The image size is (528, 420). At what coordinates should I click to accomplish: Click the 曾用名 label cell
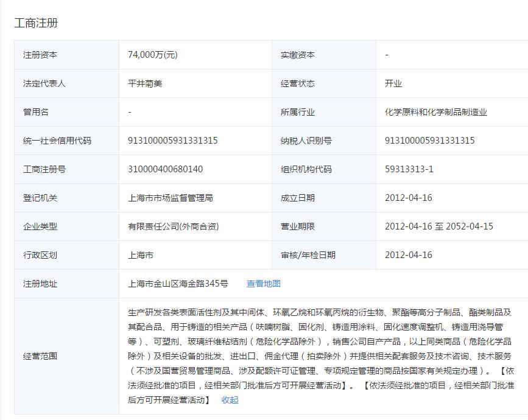[66, 112]
